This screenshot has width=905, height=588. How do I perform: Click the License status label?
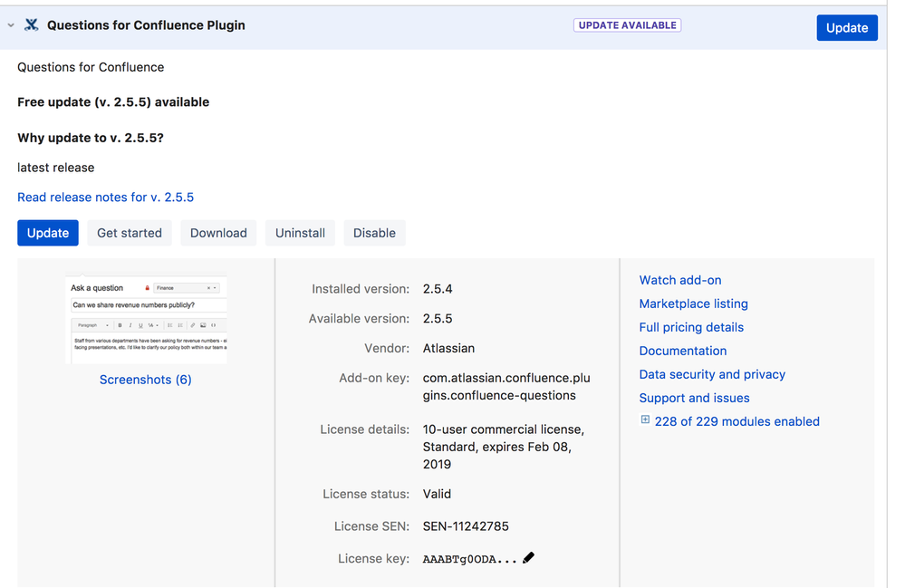[366, 495]
